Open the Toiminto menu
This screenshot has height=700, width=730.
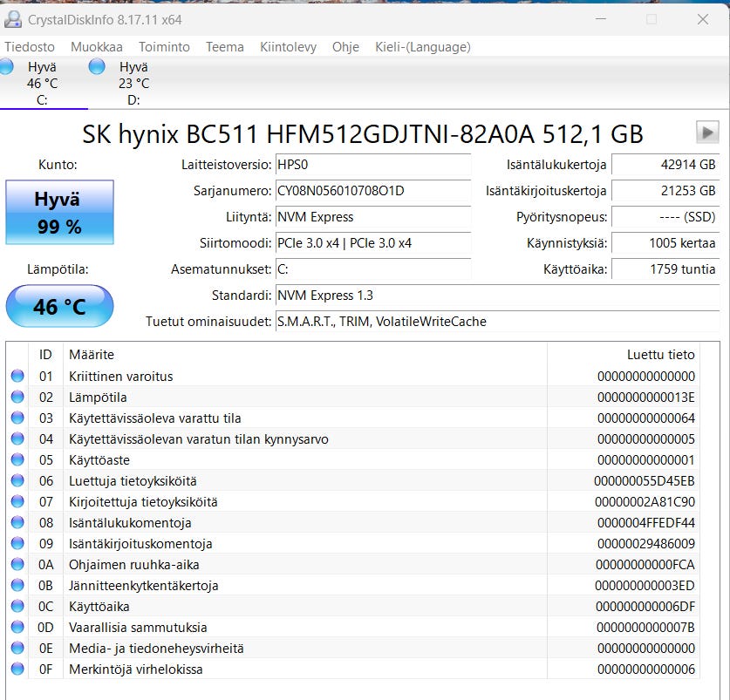[x=164, y=47]
